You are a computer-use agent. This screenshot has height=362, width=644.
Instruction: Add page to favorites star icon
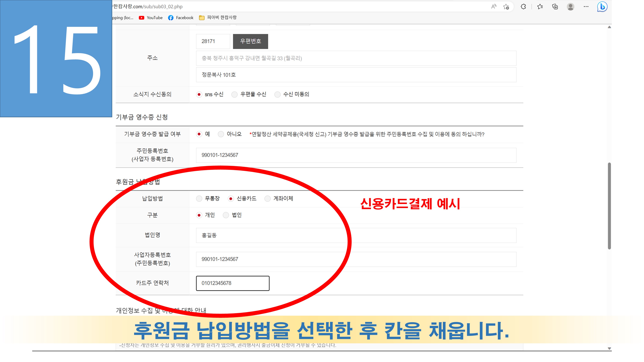point(506,7)
